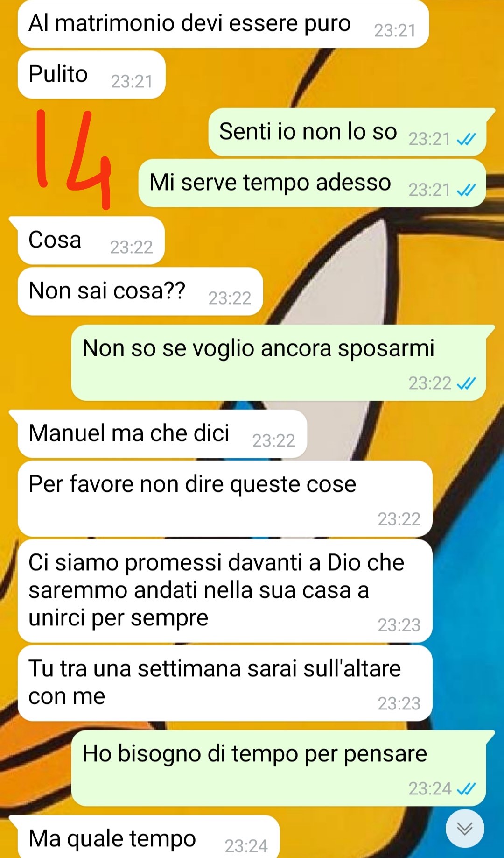
Task: Tap read ticks on 'Ho bisogno di tempo per pensare'
Action: 466,788
